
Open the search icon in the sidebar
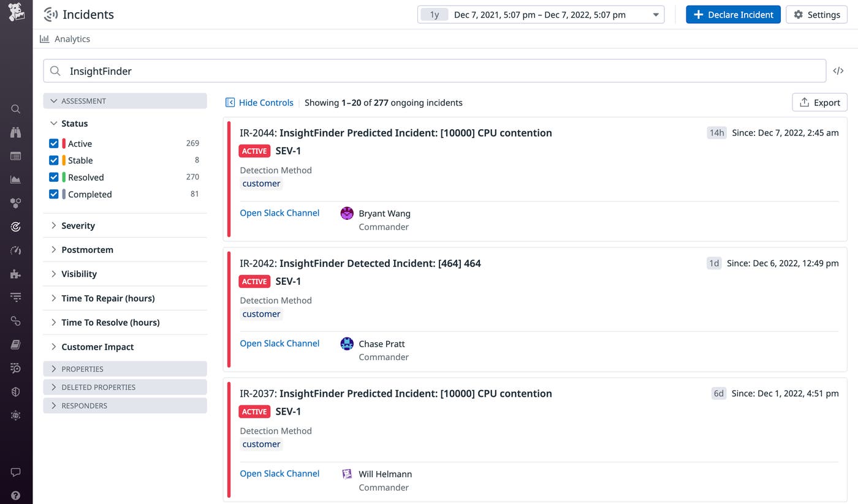click(15, 108)
